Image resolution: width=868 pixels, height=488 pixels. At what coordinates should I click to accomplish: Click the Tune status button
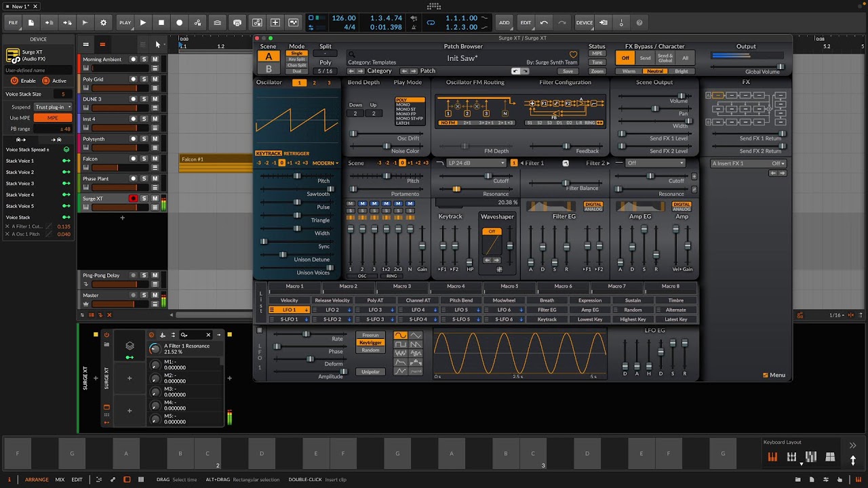pyautogui.click(x=597, y=62)
